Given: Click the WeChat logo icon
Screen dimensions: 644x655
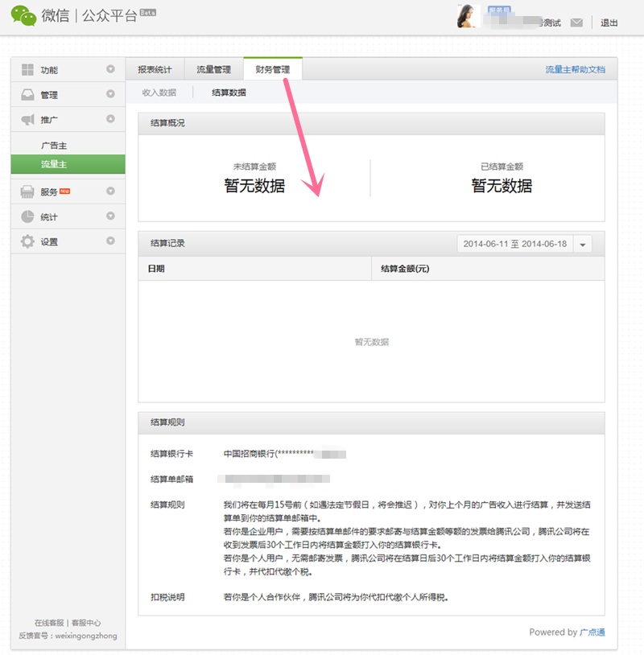Looking at the screenshot, I should (23, 16).
